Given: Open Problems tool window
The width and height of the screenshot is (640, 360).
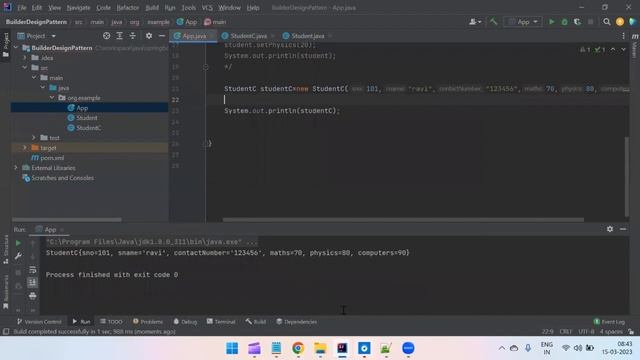Looking at the screenshot, I should coord(148,322).
